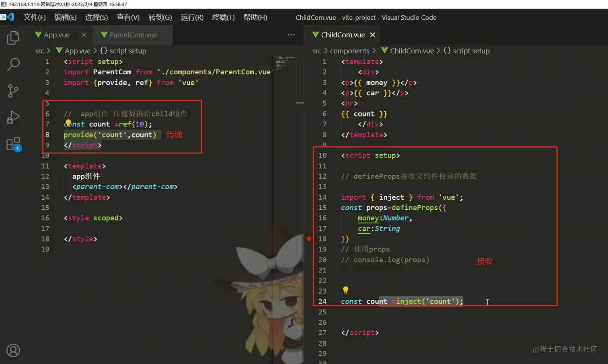The image size is (608, 364).
Task: Click the VS Code logo in title bar
Action: tap(10, 17)
